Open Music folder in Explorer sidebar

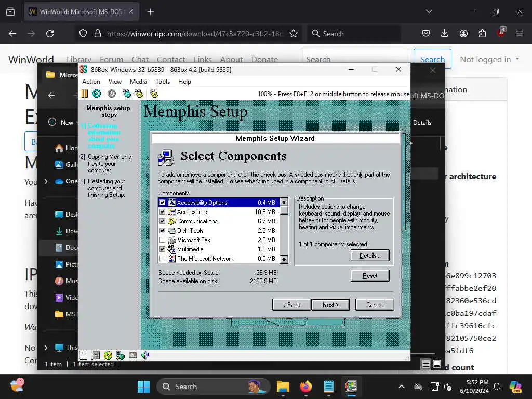66,281
